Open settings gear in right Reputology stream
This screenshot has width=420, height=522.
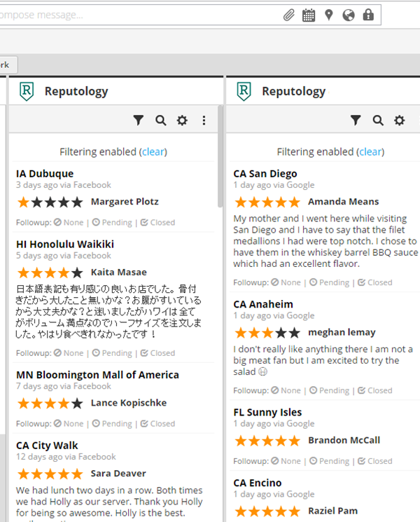click(399, 121)
